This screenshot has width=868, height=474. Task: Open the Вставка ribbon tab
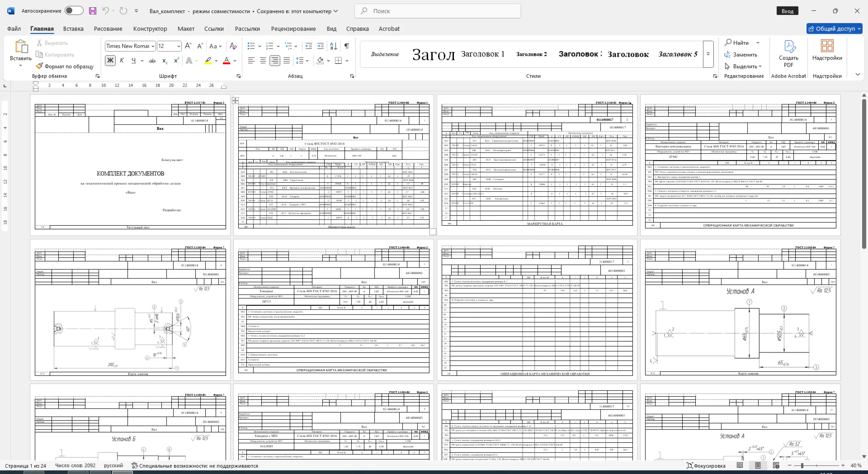coord(73,28)
